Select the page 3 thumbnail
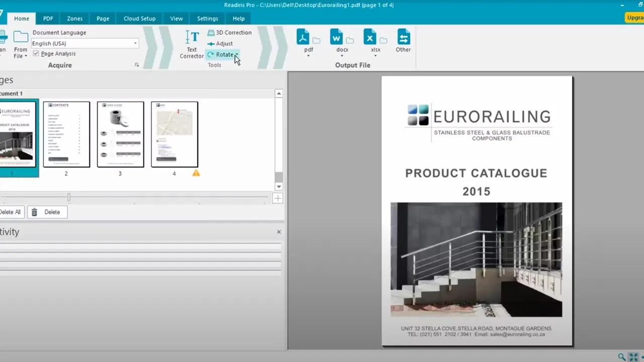 click(x=120, y=134)
